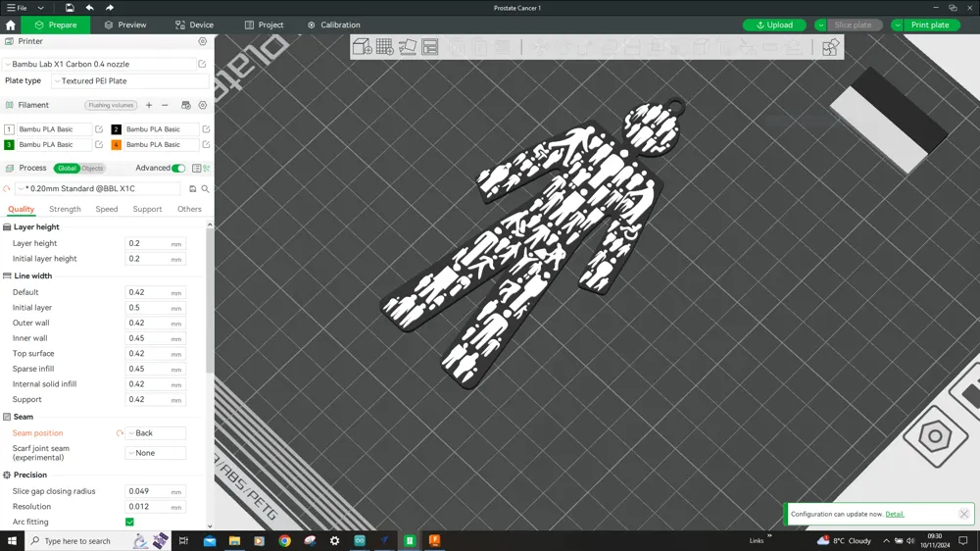
Task: Open Chrome from the Windows taskbar
Action: 284,541
